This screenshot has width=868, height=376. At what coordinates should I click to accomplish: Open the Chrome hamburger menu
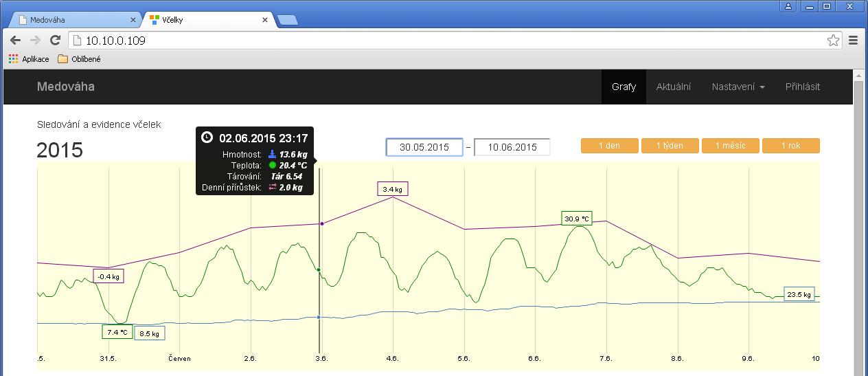[x=854, y=41]
